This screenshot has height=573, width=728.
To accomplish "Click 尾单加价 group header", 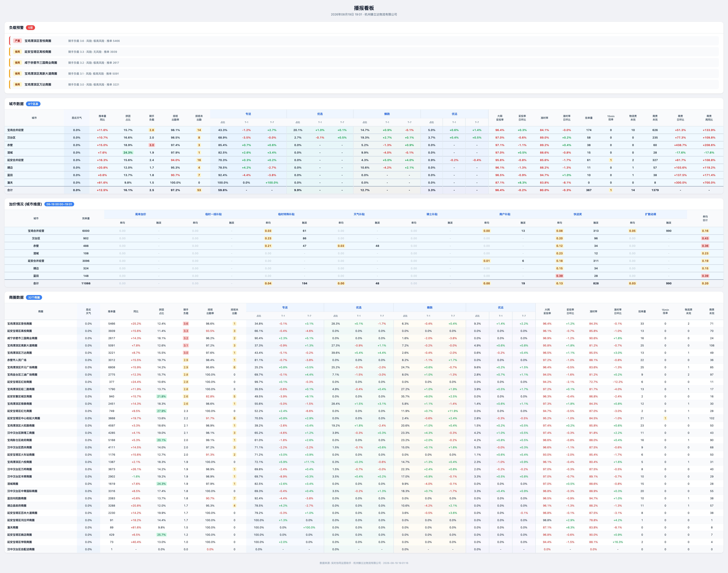I will click(141, 214).
